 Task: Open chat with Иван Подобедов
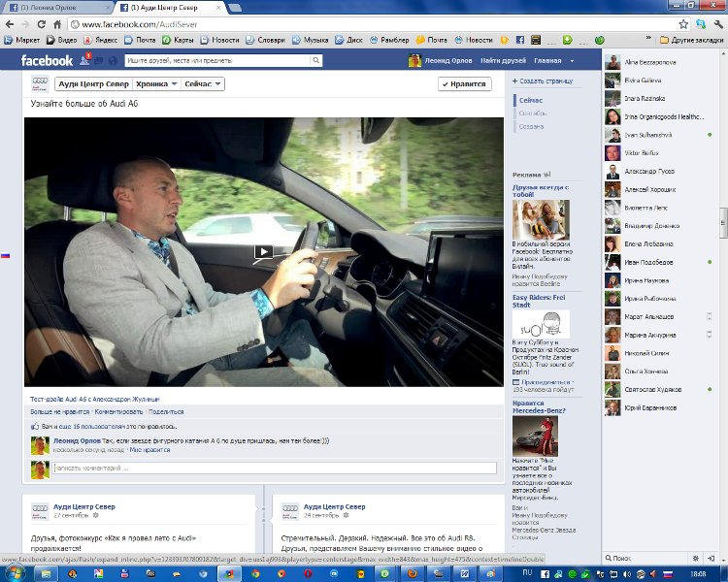[x=659, y=262]
